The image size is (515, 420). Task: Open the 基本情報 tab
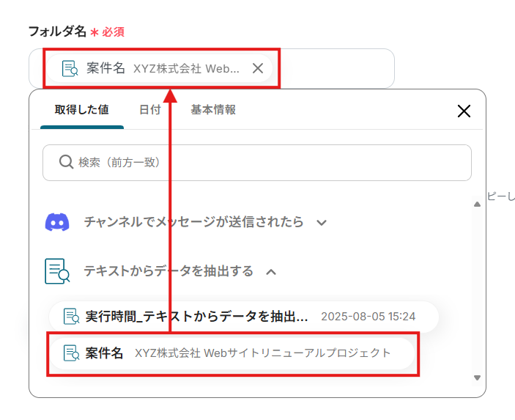[213, 110]
